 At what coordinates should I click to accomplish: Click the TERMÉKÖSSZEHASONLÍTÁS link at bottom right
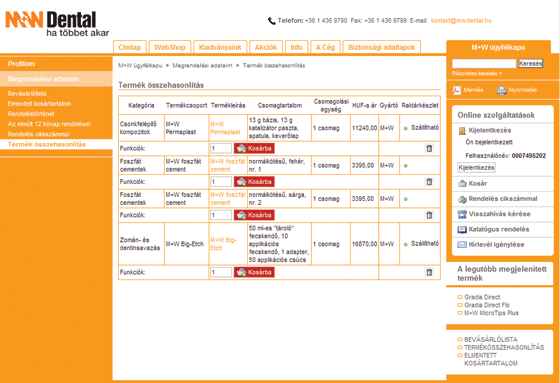click(x=504, y=347)
